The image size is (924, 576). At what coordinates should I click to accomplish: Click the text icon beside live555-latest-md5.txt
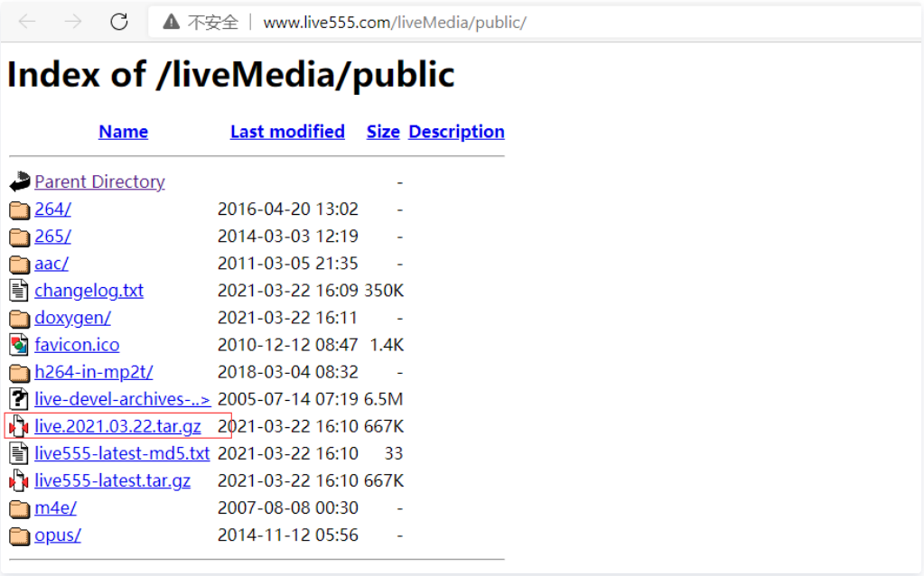click(19, 453)
